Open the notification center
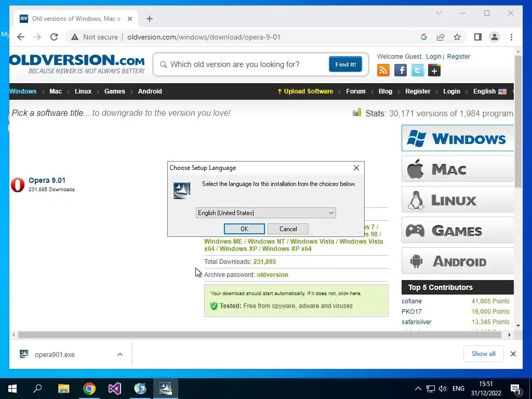 coord(516,389)
